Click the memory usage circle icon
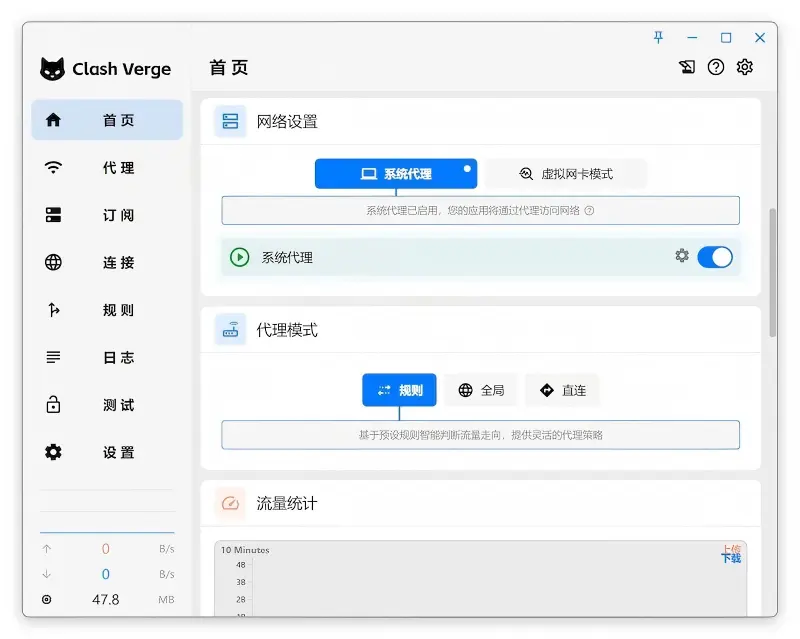Image resolution: width=800 pixels, height=639 pixels. (x=46, y=599)
